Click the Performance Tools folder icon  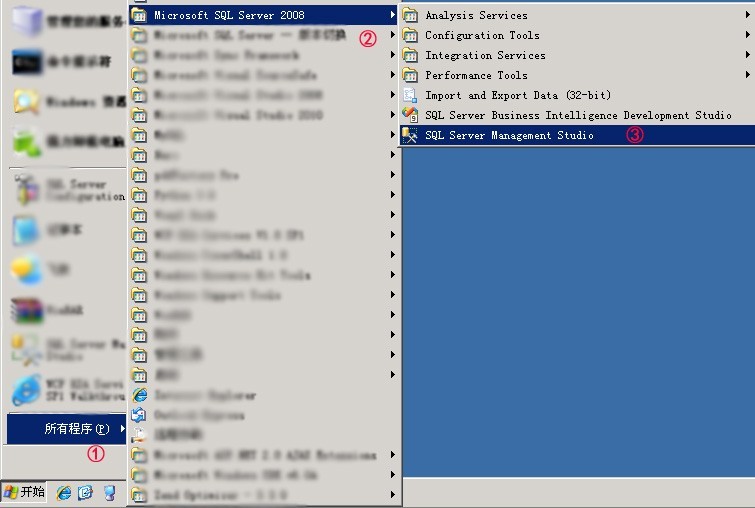[410, 75]
